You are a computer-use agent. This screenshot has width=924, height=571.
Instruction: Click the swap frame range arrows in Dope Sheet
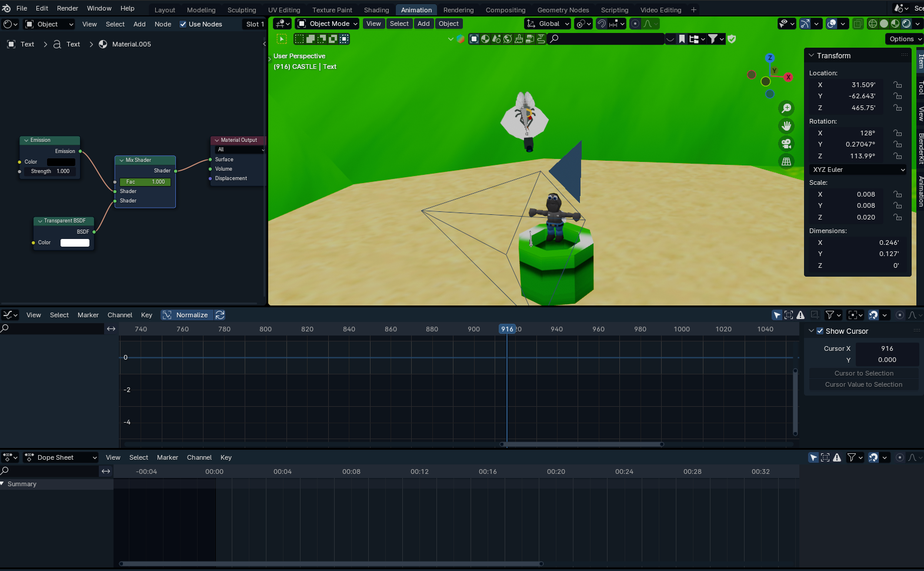tap(106, 471)
